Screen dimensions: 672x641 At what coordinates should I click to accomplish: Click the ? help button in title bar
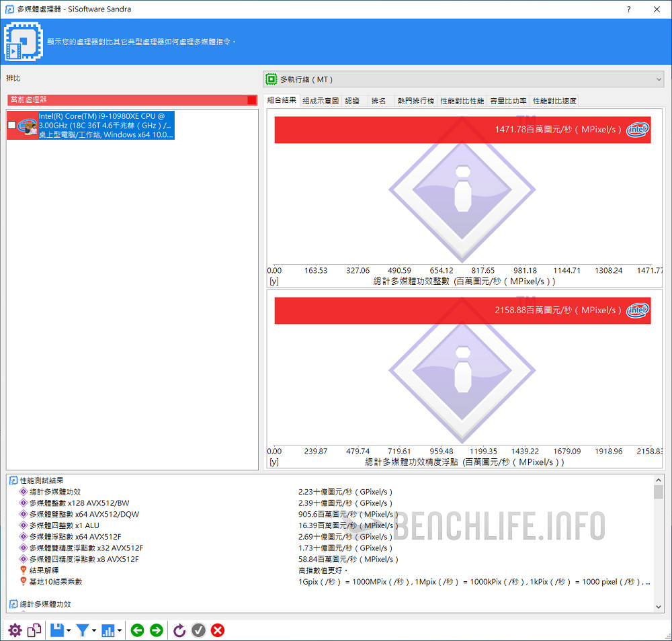tap(629, 9)
